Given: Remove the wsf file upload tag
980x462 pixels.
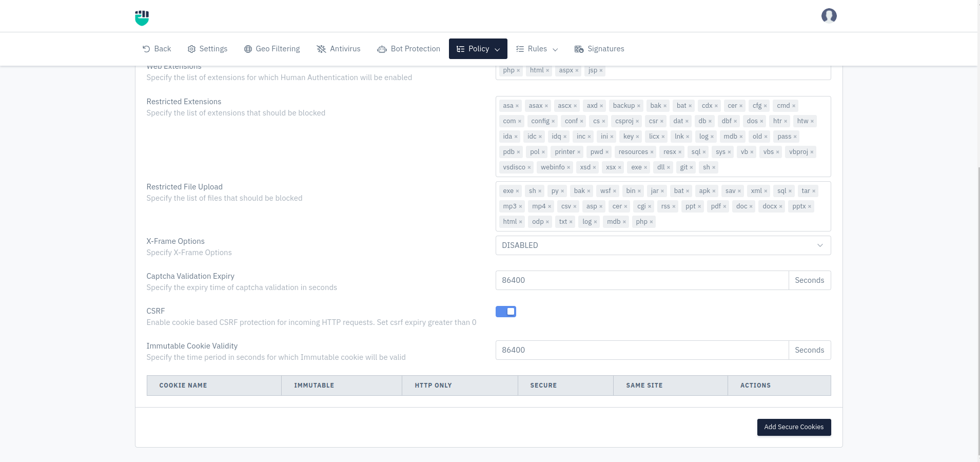Looking at the screenshot, I should coord(615,191).
